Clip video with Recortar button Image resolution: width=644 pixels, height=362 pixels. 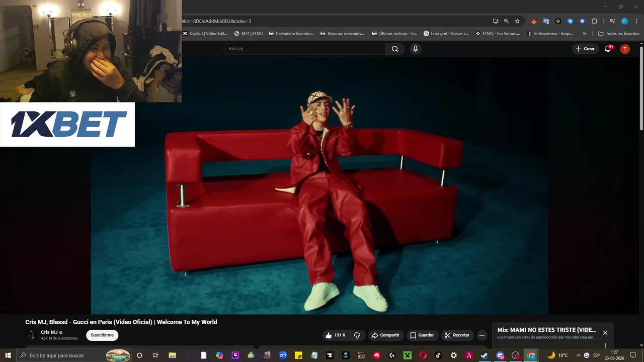point(457,335)
